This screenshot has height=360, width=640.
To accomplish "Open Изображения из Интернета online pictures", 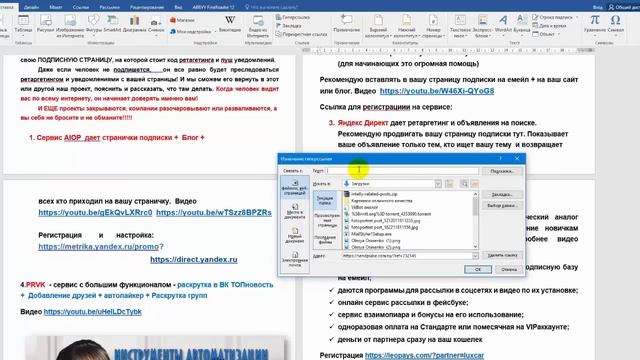I will [x=70, y=25].
